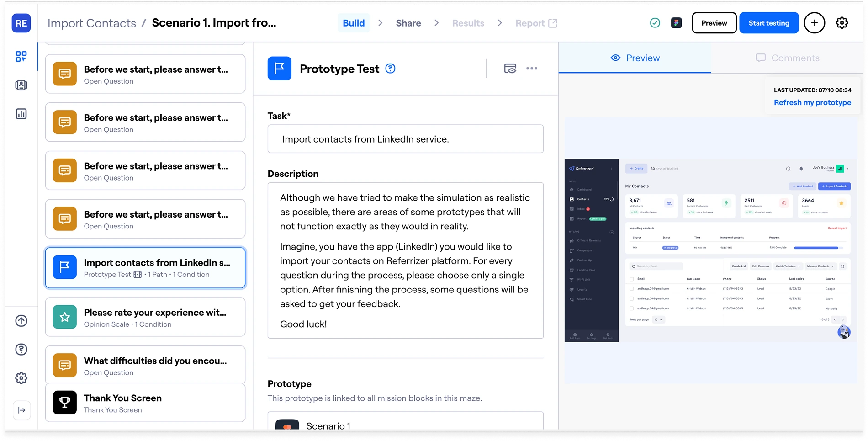Select Import contacts from LinkedIn block
868x441 pixels.
point(145,268)
